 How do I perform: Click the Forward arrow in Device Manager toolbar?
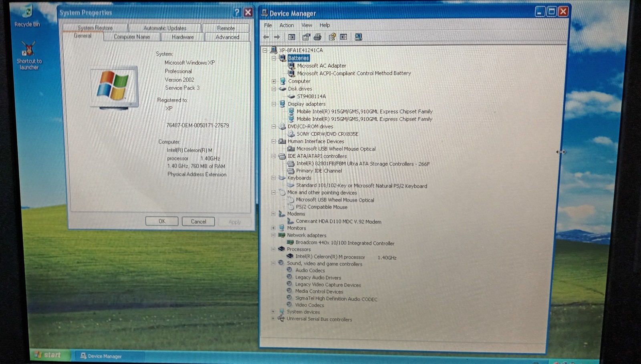tap(277, 37)
